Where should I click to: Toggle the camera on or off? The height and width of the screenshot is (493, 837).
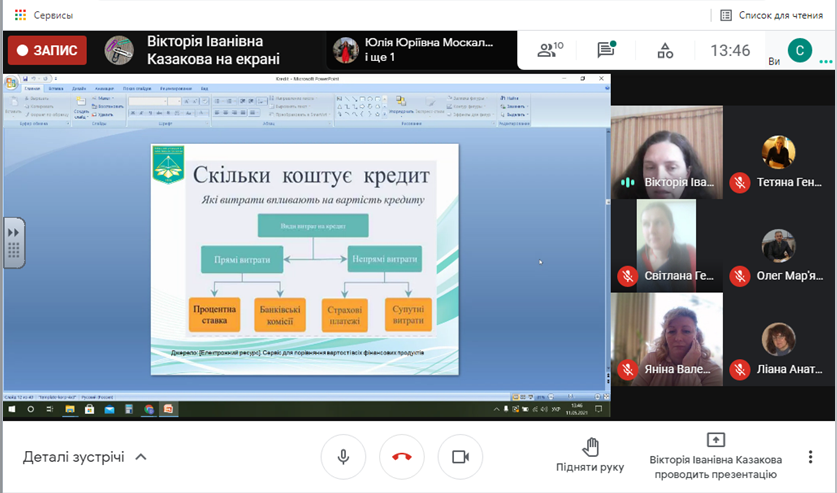click(x=460, y=457)
